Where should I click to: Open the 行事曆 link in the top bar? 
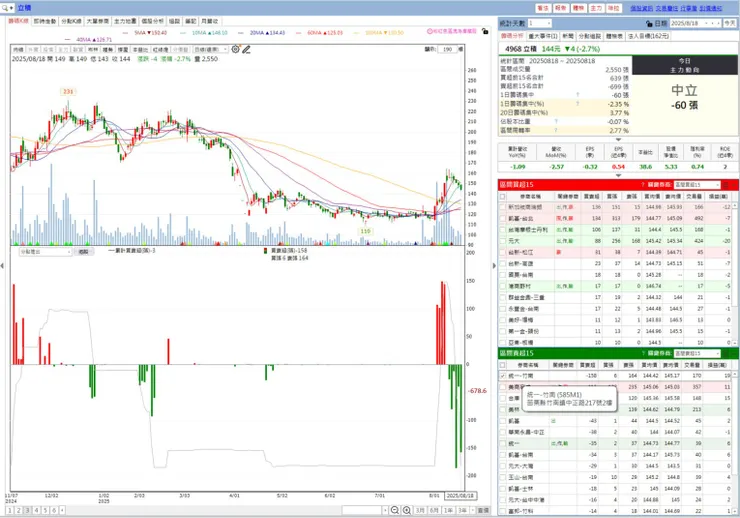pos(689,8)
